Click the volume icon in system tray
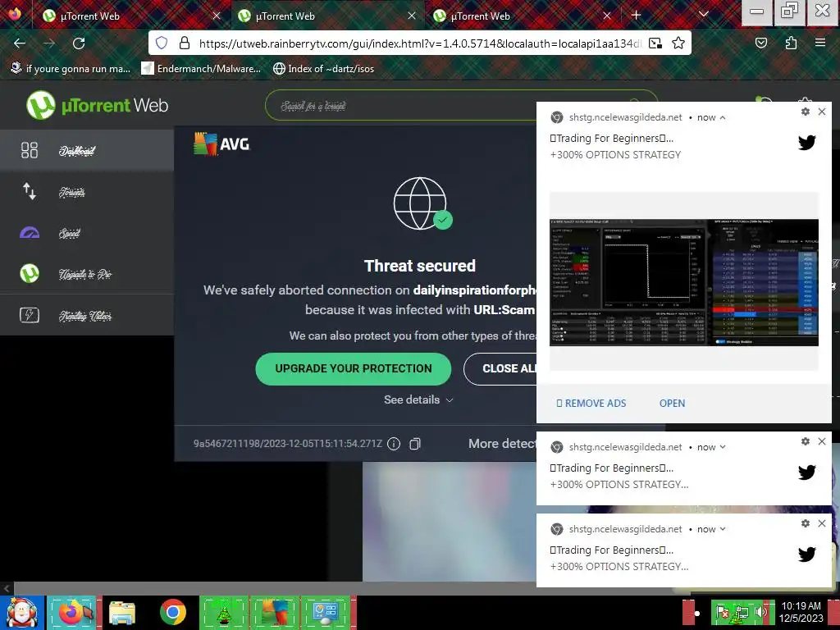Image resolution: width=840 pixels, height=630 pixels. [x=760, y=612]
